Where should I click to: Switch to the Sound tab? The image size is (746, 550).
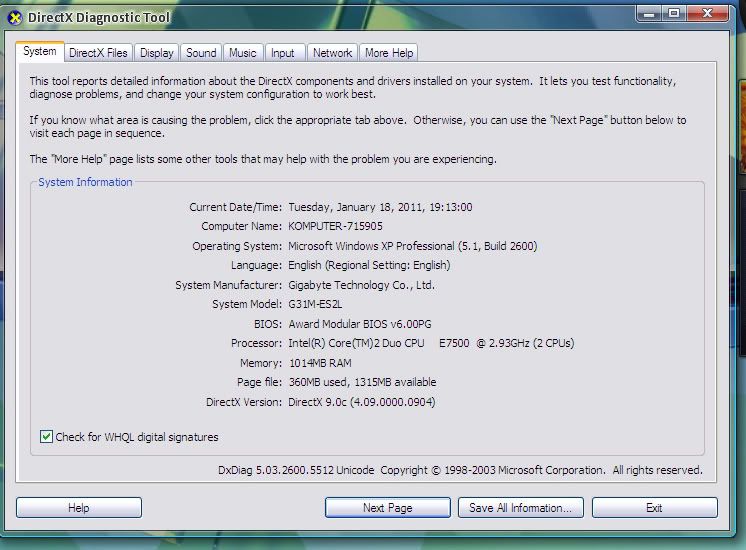(x=201, y=53)
